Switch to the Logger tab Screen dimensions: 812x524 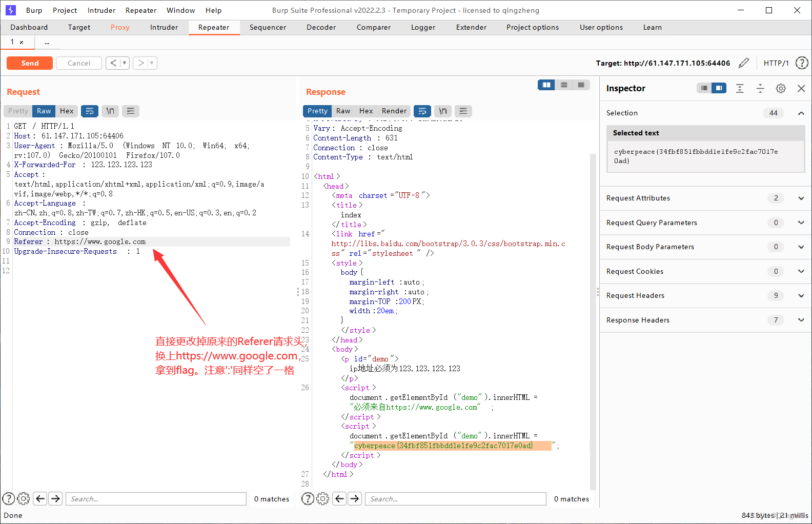tap(423, 27)
